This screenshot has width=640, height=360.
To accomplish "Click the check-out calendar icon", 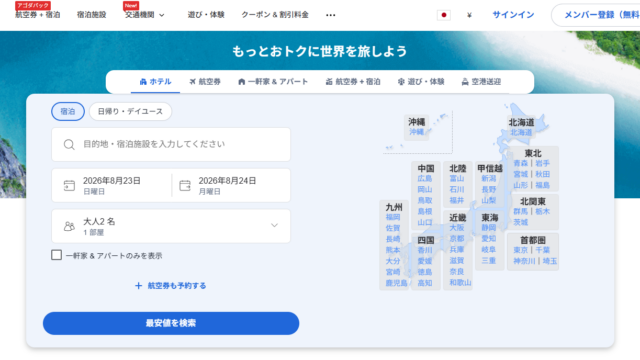I will [185, 185].
